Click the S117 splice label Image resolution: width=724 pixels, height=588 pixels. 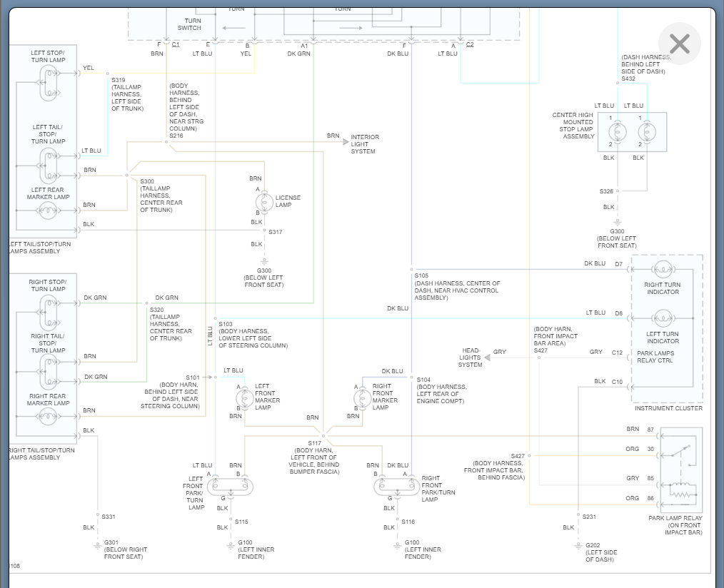[314, 443]
